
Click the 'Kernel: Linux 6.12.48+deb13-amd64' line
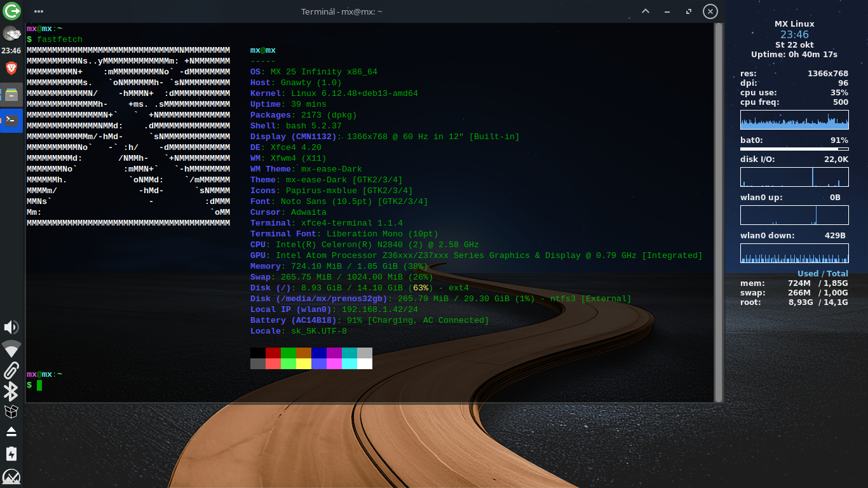point(334,93)
